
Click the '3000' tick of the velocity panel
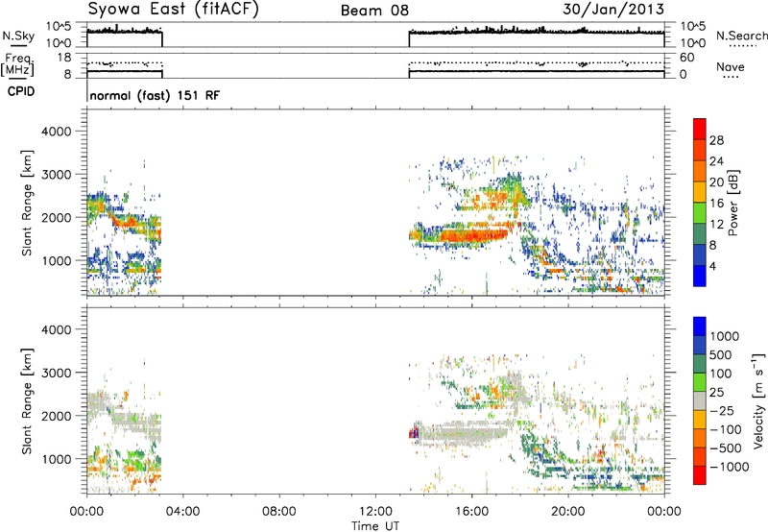tap(57, 373)
